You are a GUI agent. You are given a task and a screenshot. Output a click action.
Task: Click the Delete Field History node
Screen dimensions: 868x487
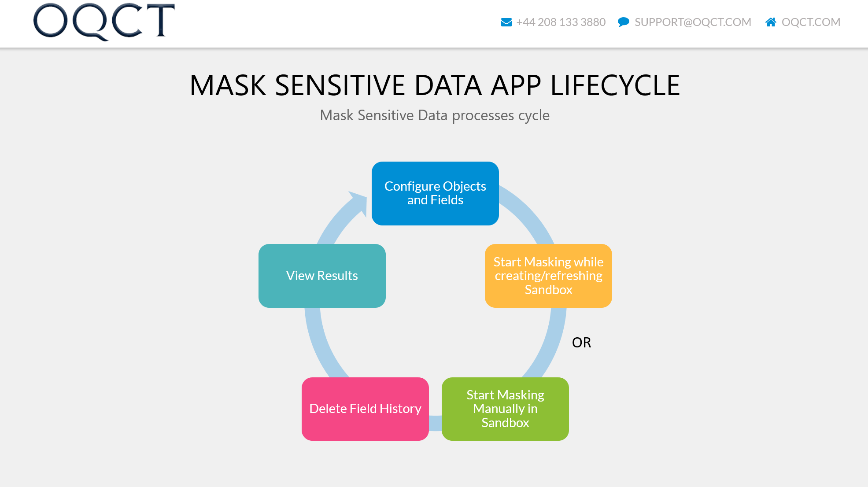[x=365, y=408]
